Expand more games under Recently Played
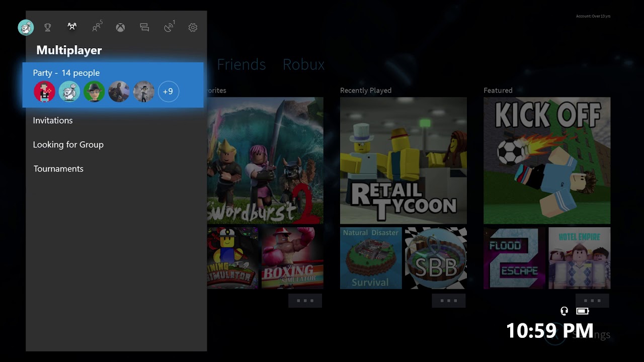 tap(449, 301)
